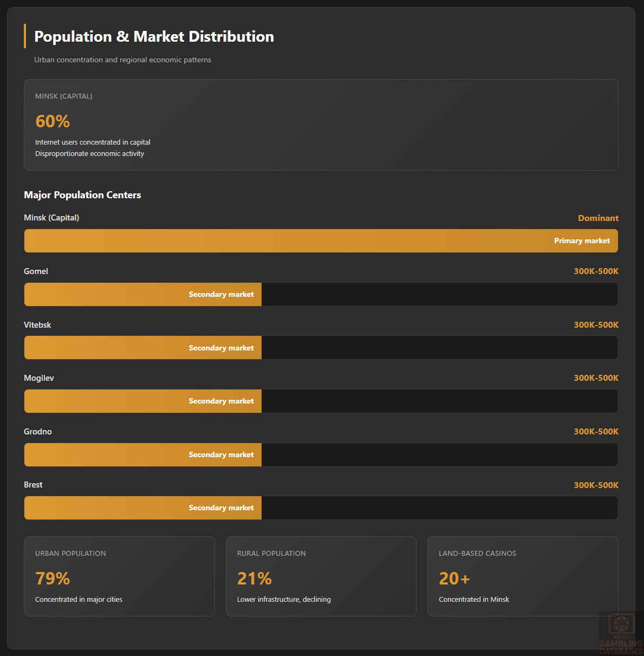The width and height of the screenshot is (644, 656).
Task: Click the 60% figure in Minsk card
Action: point(53,121)
